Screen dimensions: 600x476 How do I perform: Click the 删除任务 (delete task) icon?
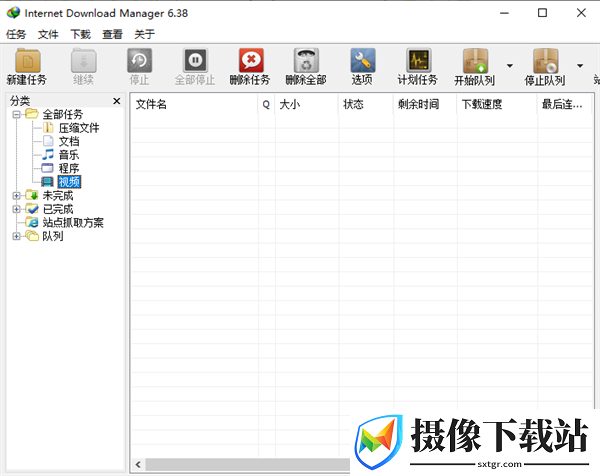pyautogui.click(x=251, y=60)
